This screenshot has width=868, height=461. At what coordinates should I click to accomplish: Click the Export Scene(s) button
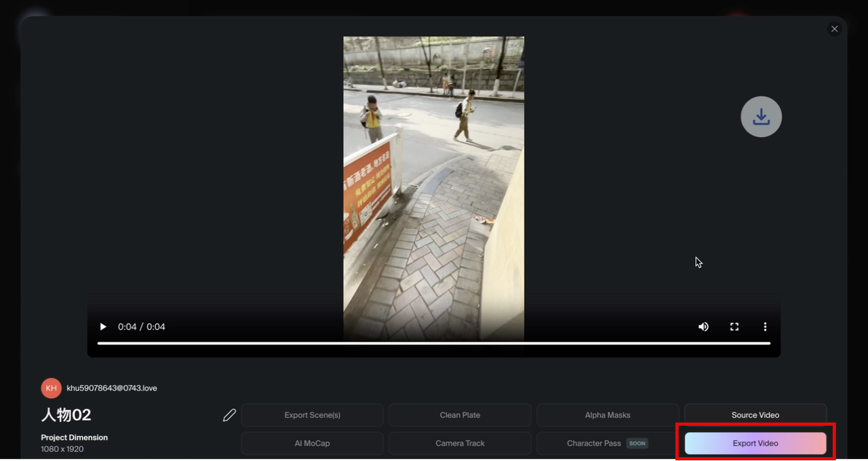coord(312,415)
